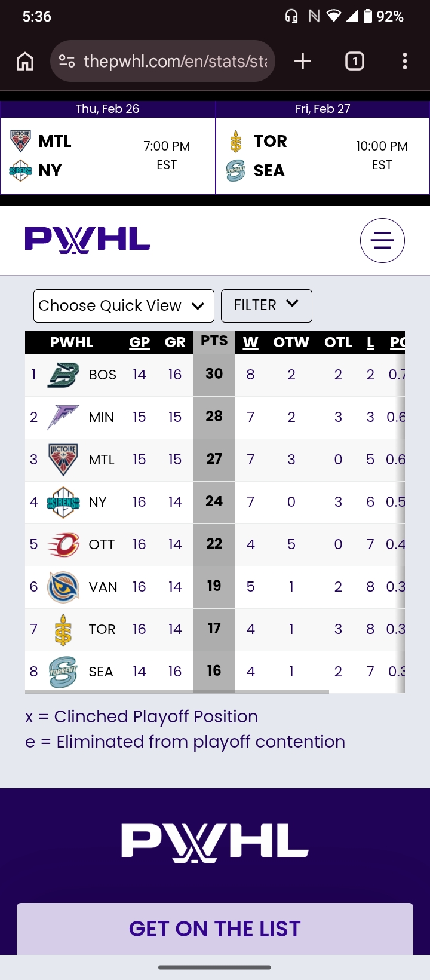Viewport: 430px width, 980px height.
Task: Tap the Ottawa Charge team logo
Action: [63, 544]
